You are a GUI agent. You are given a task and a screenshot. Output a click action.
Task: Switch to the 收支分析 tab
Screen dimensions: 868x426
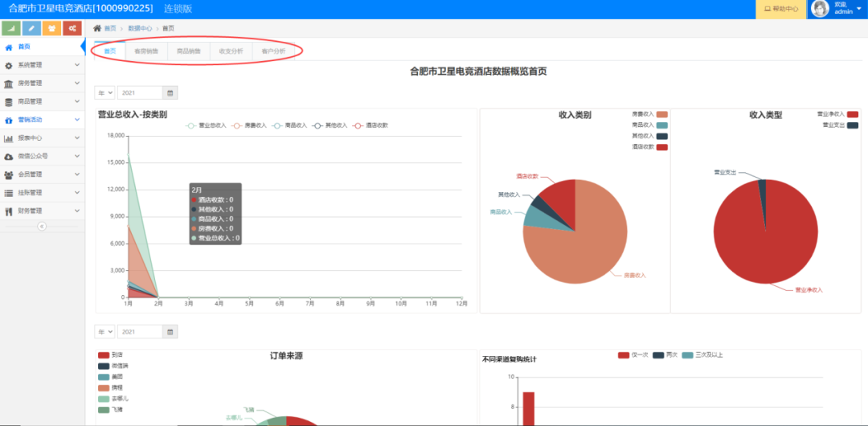[231, 51]
